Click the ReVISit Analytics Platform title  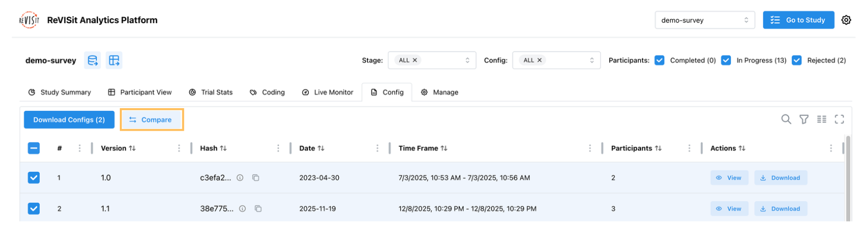point(102,20)
